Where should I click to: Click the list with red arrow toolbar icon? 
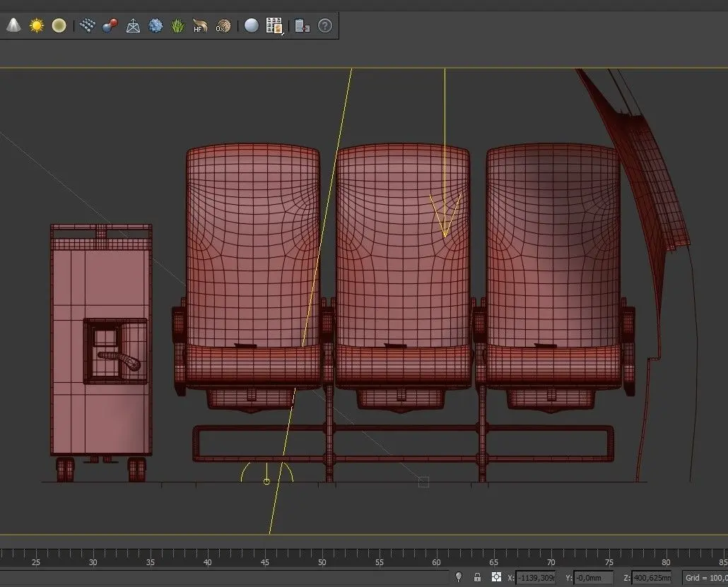point(302,26)
